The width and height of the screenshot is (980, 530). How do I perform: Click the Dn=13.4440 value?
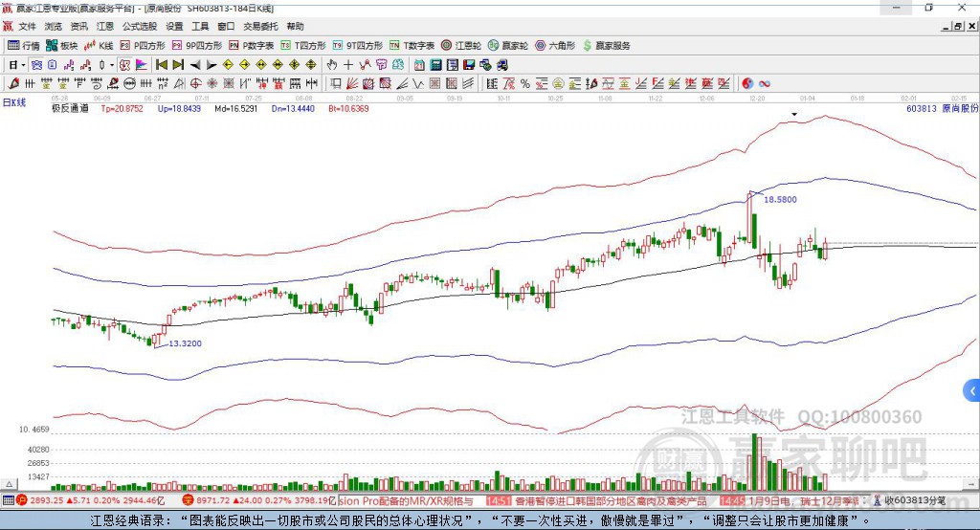(x=293, y=109)
